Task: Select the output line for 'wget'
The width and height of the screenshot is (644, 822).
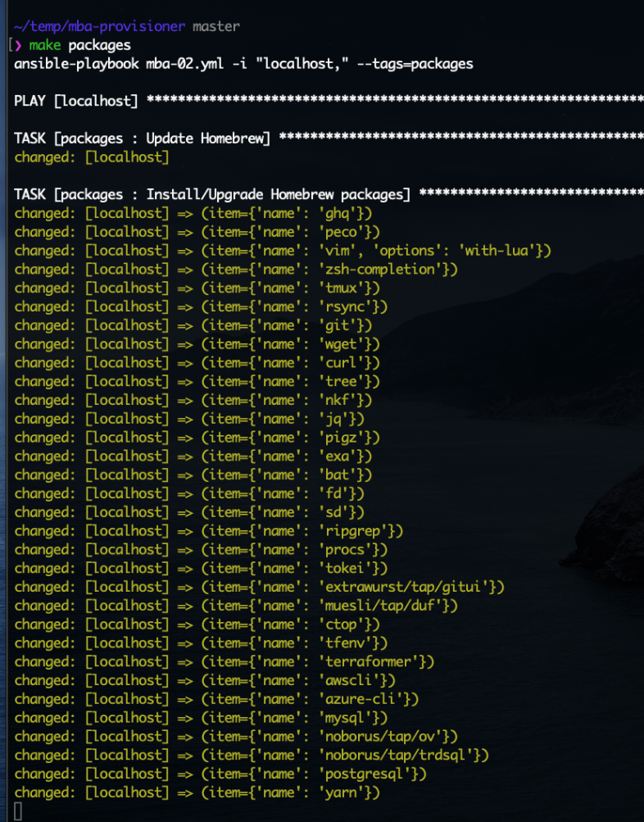Action: point(197,344)
